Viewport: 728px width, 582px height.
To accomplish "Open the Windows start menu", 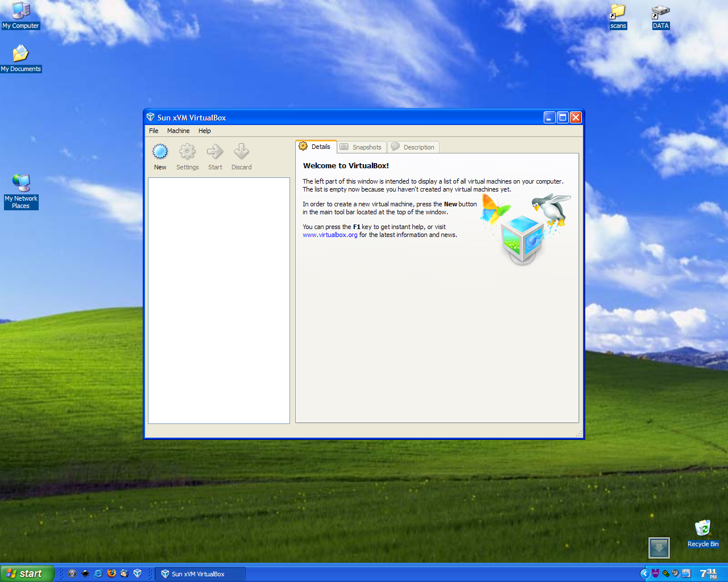I will 27,573.
